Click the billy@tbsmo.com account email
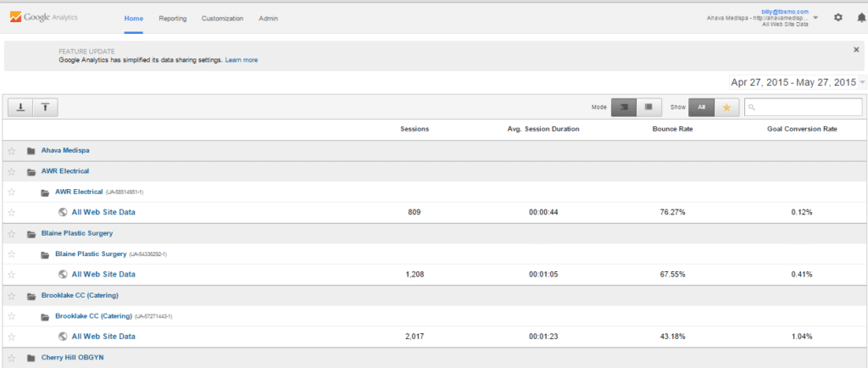The height and width of the screenshot is (368, 868). coord(785,12)
